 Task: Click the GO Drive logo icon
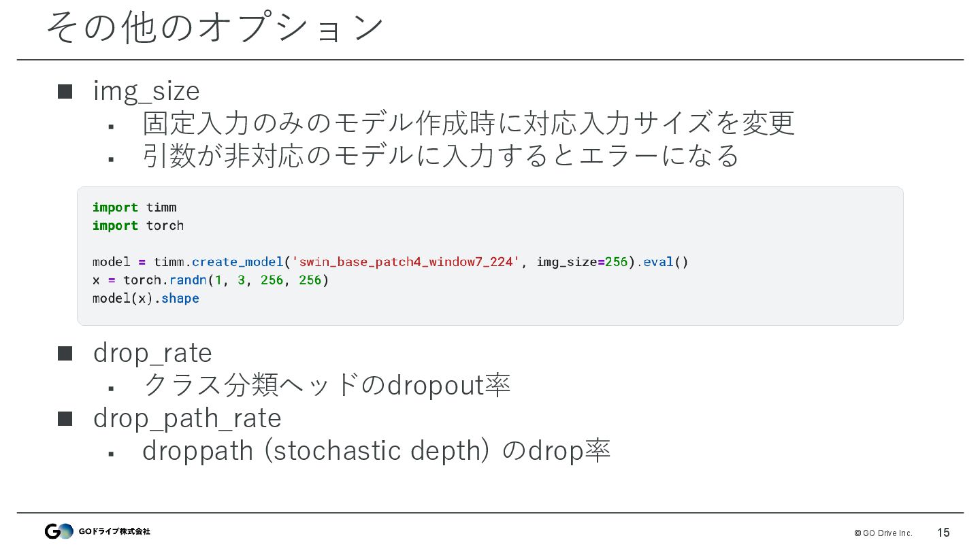(59, 531)
